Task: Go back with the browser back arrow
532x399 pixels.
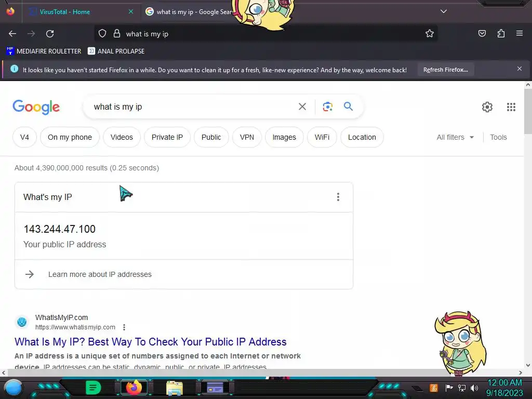Action: pyautogui.click(x=12, y=34)
